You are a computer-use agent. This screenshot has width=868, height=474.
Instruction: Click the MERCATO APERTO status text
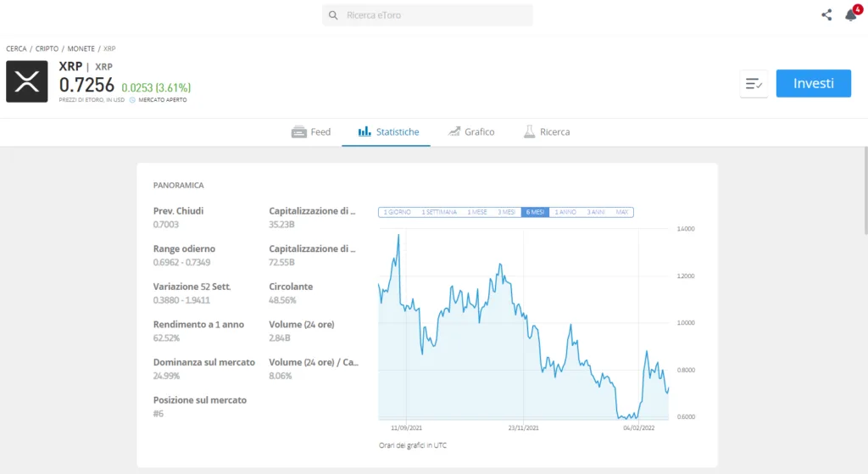coord(163,100)
